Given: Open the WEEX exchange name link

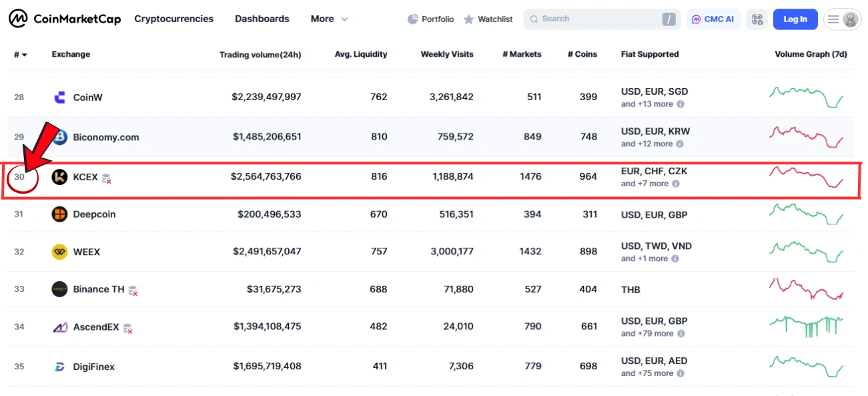Looking at the screenshot, I should (x=87, y=252).
